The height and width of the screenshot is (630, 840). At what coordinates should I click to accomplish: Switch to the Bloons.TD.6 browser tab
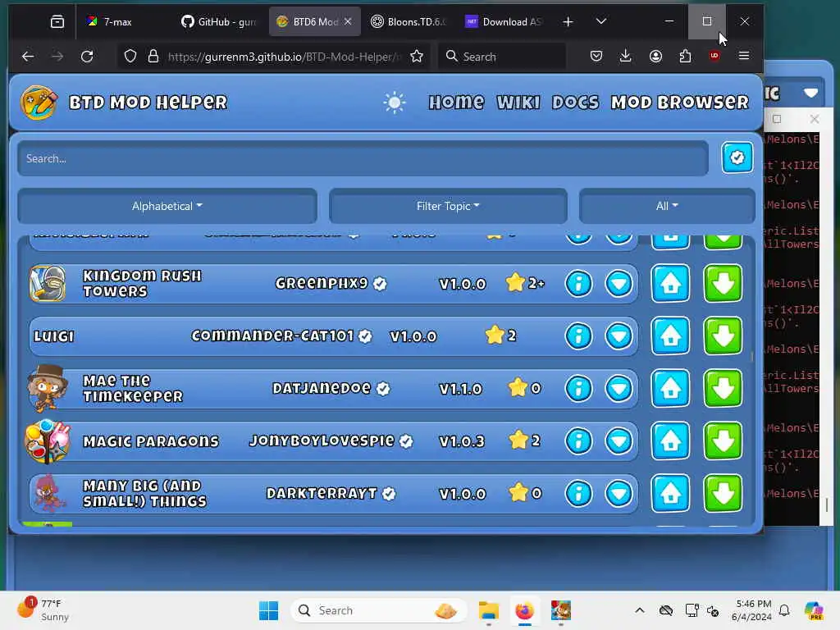409,21
